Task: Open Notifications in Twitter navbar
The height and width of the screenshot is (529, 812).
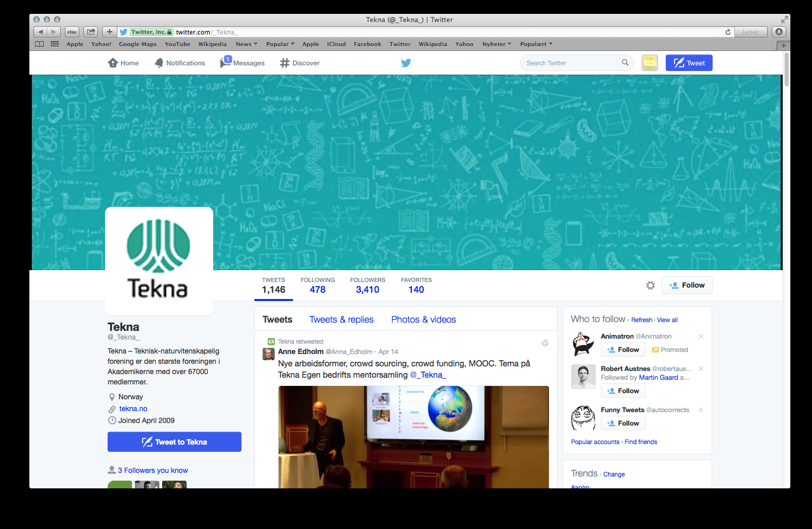Action: tap(180, 63)
